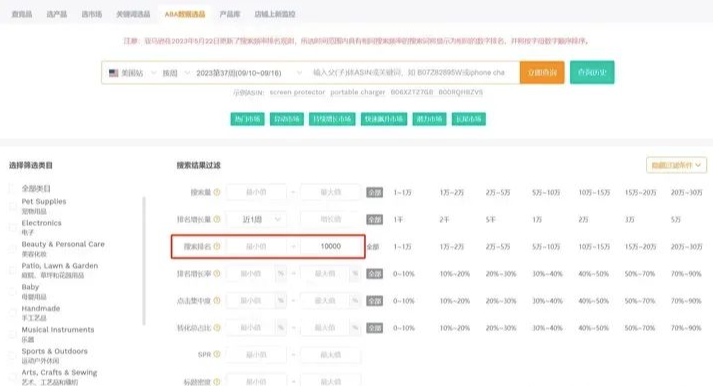Click the ASIN or keyword search input
The image size is (713, 386).
coord(412,73)
